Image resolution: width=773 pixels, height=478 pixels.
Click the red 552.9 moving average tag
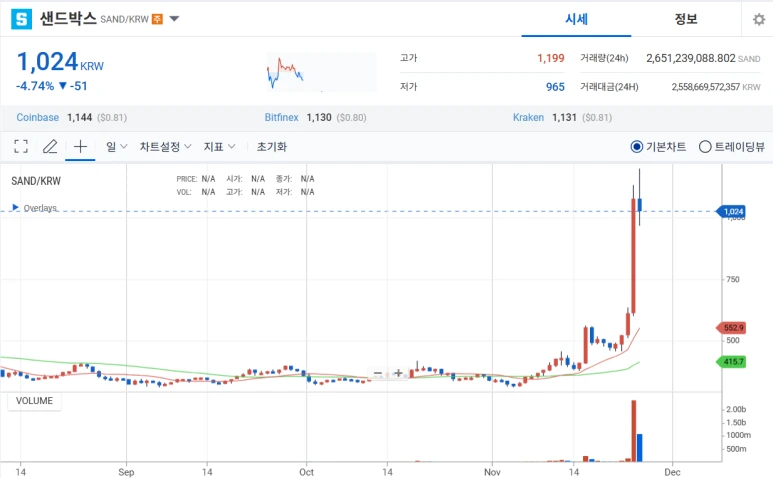click(x=731, y=328)
